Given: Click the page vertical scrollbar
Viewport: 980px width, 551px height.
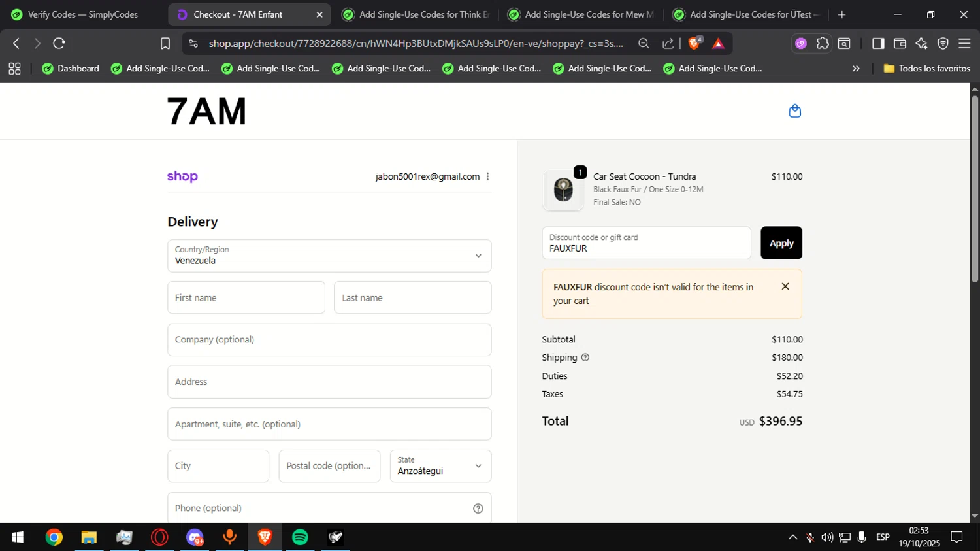Looking at the screenshot, I should [x=975, y=189].
